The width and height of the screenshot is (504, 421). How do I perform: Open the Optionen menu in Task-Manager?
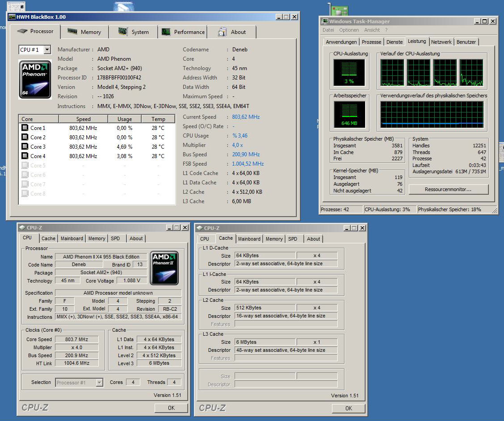coord(349,30)
